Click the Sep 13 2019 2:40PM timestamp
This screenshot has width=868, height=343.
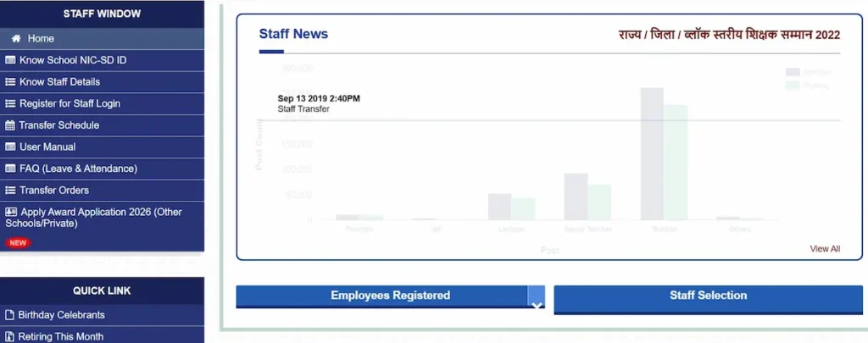coord(319,98)
